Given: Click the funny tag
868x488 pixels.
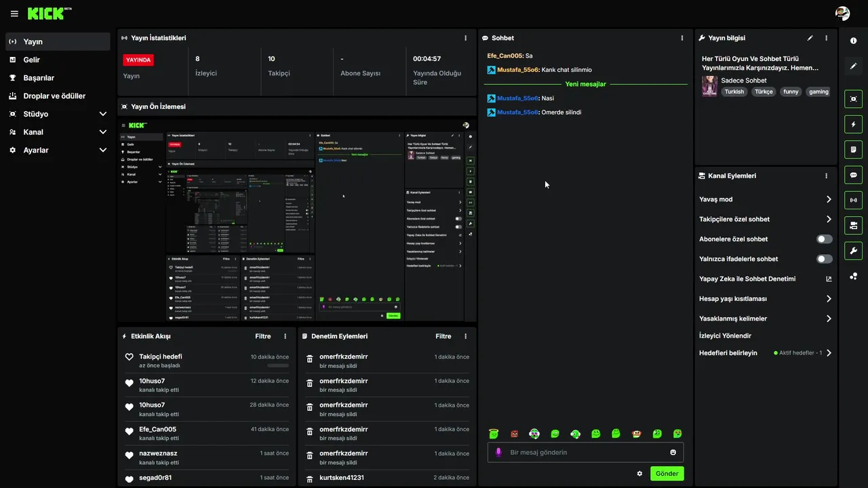Looking at the screenshot, I should [x=791, y=91].
